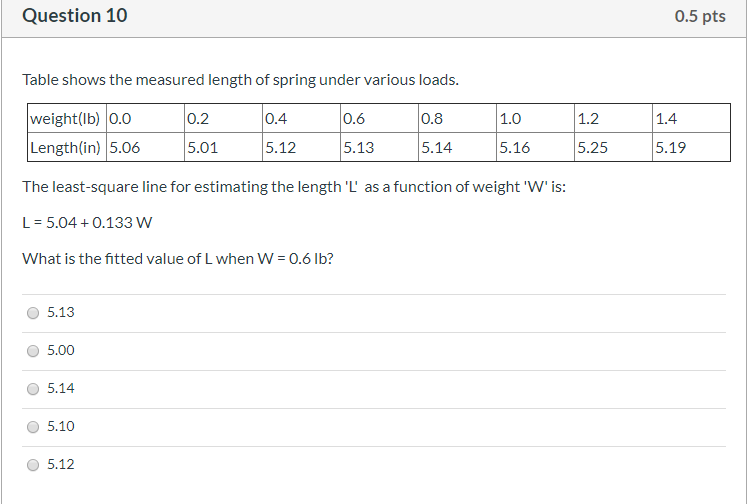Viewport: 747px width, 504px height.
Task: Pick the 5.10 answer radio button
Action: [x=33, y=427]
